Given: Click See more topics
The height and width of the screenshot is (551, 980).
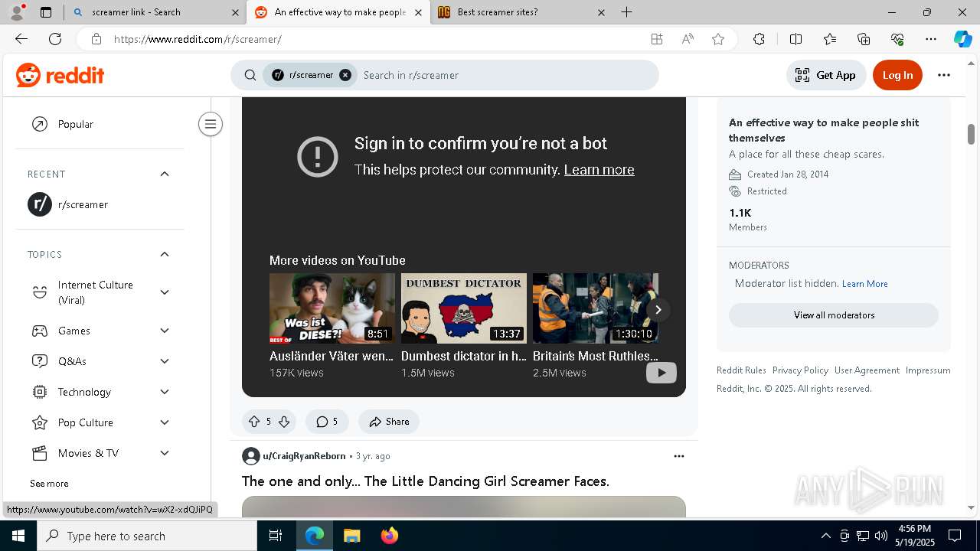Looking at the screenshot, I should point(49,484).
